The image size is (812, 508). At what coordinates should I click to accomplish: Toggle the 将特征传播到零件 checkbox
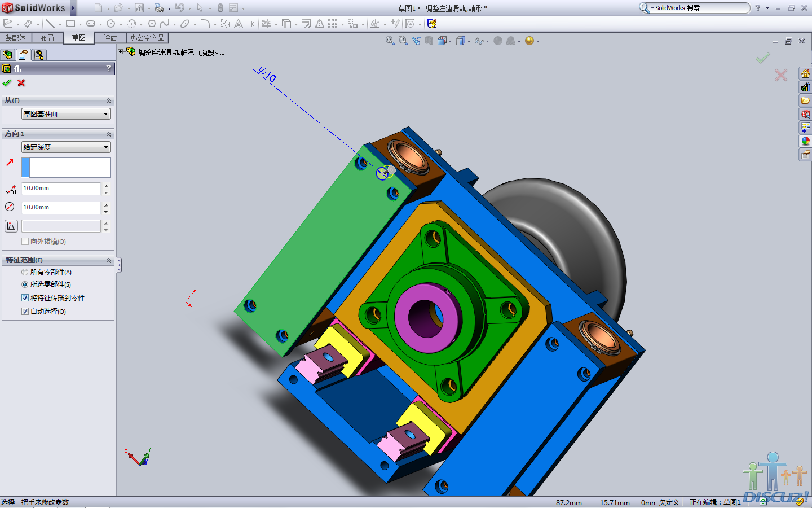(x=25, y=298)
